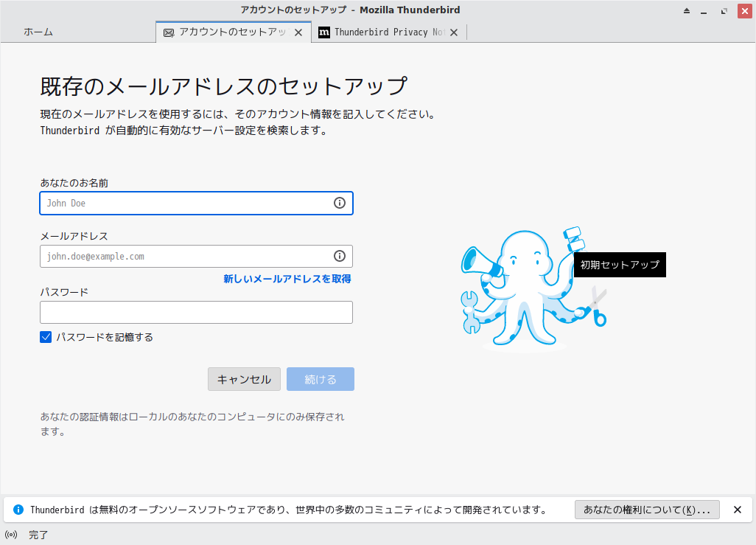Screen dimensions: 756x545
Task: Close the アカウントのセットアップ tab
Action: click(298, 32)
